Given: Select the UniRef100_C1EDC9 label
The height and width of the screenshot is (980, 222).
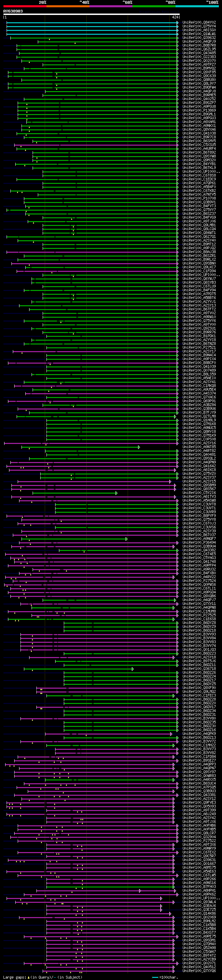Looking at the screenshot, I should tap(199, 179).
